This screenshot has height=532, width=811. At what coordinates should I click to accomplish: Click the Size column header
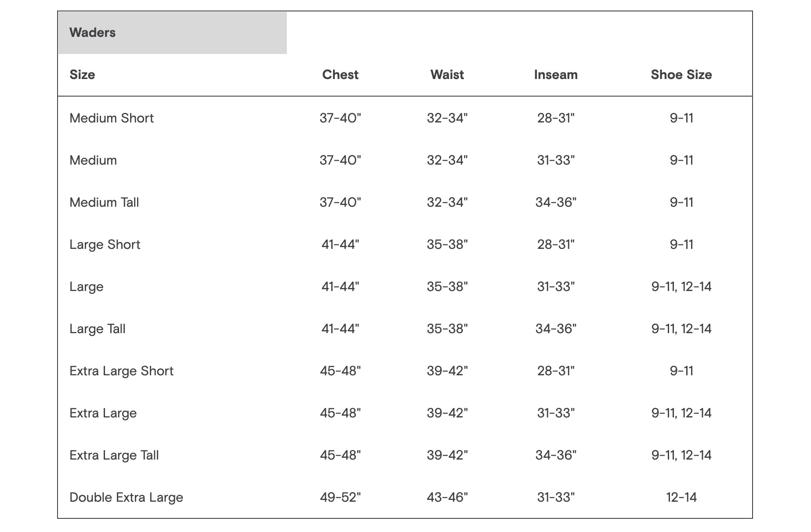point(82,75)
